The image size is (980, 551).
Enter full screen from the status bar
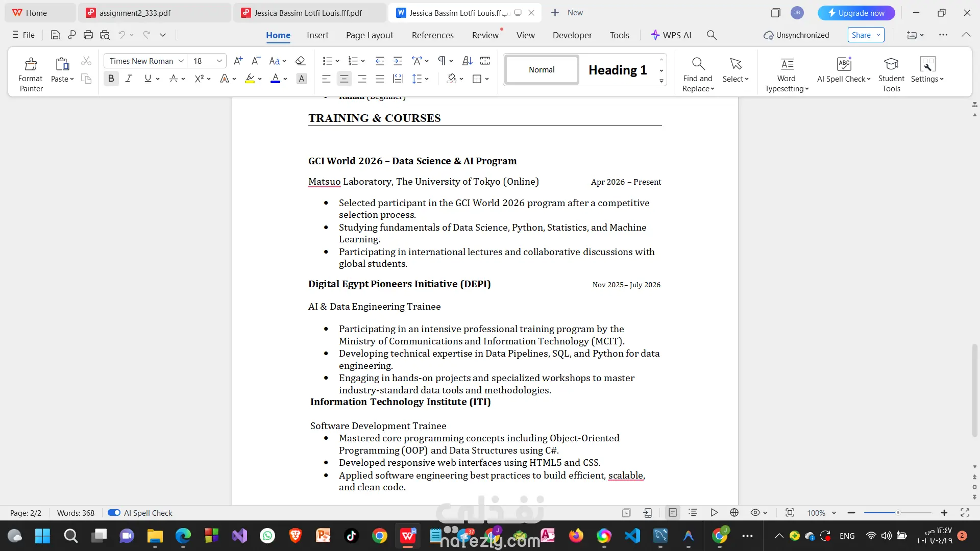[x=965, y=513]
